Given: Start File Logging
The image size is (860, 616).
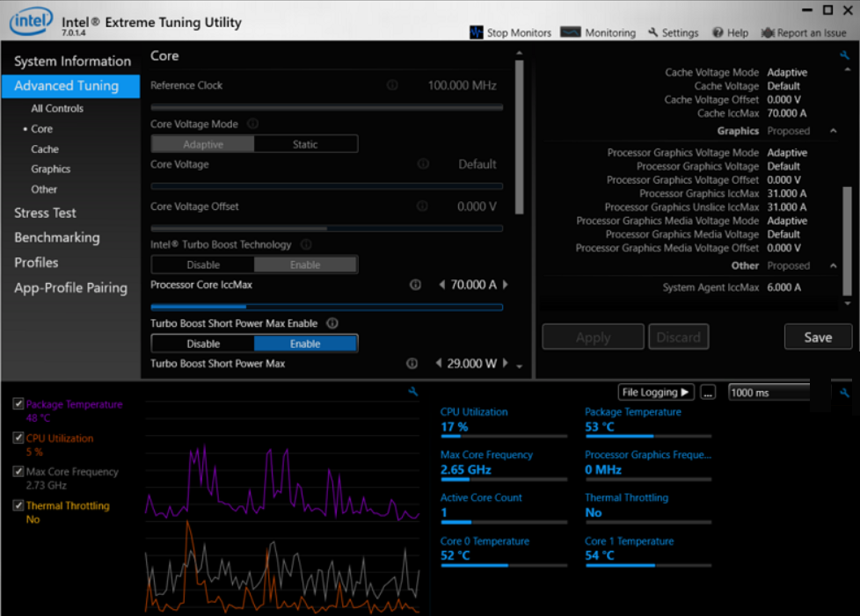Looking at the screenshot, I should coord(656,392).
